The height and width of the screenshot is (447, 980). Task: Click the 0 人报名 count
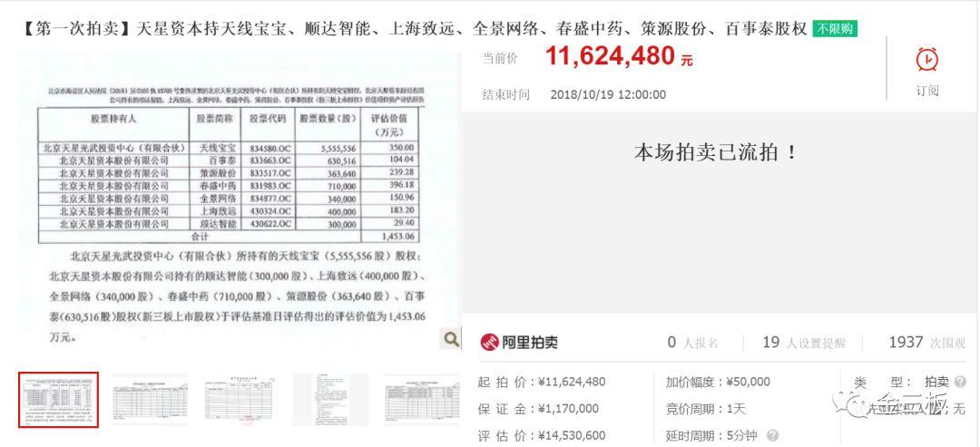point(692,342)
